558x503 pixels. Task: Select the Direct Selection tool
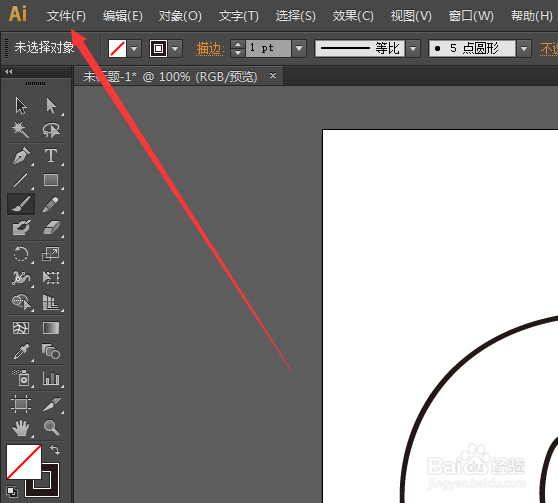click(x=51, y=106)
